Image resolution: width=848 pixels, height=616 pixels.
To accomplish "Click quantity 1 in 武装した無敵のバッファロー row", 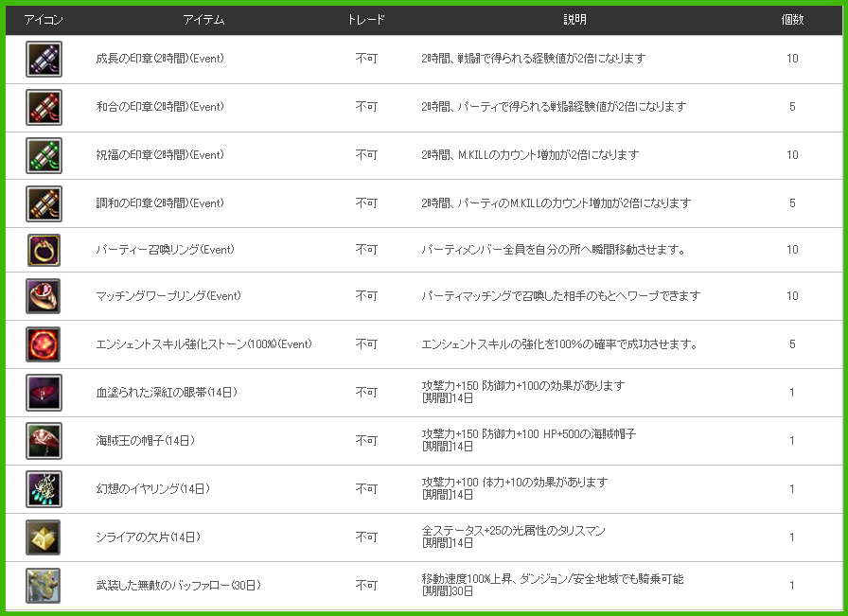I will (792, 585).
